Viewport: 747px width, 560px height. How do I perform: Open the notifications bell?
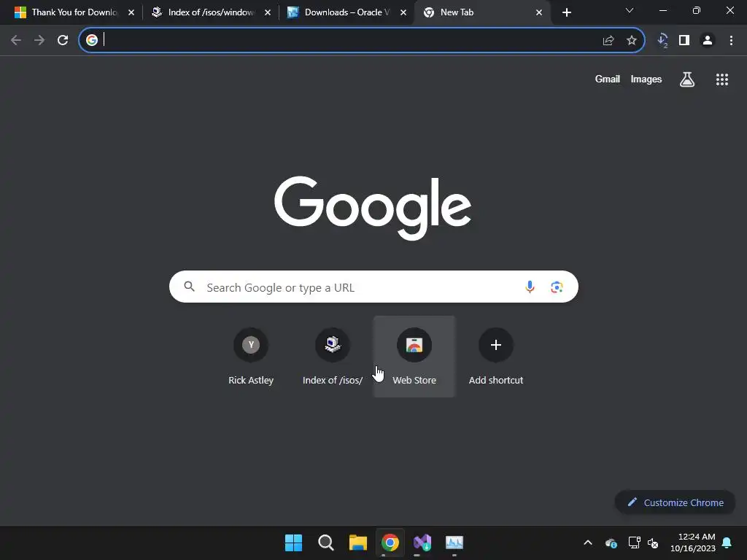coord(727,542)
